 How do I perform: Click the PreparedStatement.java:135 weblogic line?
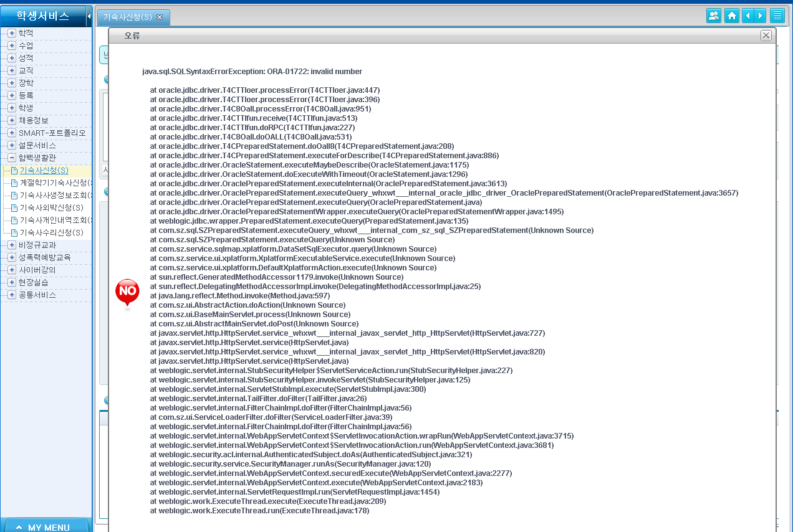(x=309, y=221)
